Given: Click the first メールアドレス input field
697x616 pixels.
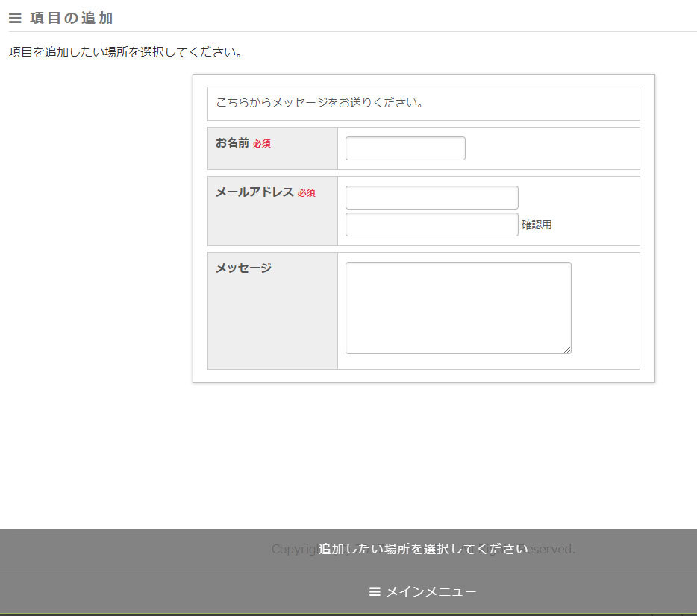Looking at the screenshot, I should click(431, 198).
